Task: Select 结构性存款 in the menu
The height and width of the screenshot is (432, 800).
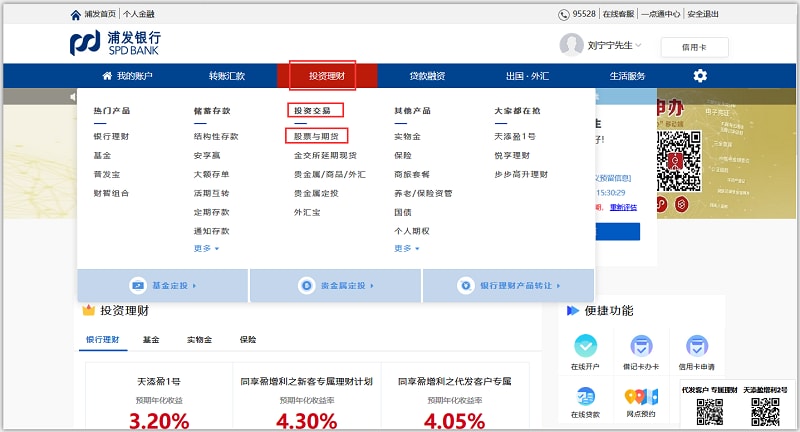Action: pyautogui.click(x=215, y=136)
